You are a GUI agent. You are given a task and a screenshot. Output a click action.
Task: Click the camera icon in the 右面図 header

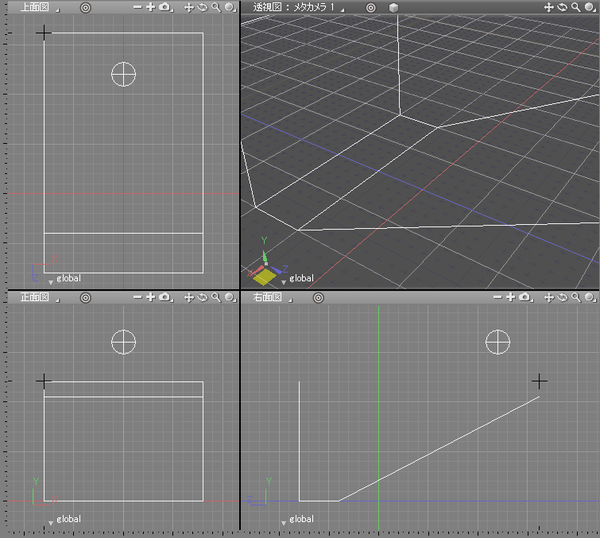tap(525, 297)
